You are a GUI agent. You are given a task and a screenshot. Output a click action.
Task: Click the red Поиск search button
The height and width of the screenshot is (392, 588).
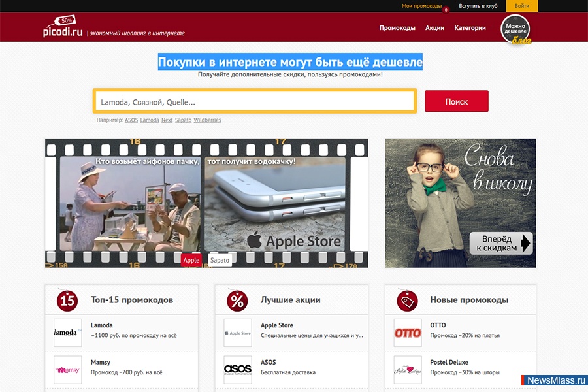tap(456, 101)
